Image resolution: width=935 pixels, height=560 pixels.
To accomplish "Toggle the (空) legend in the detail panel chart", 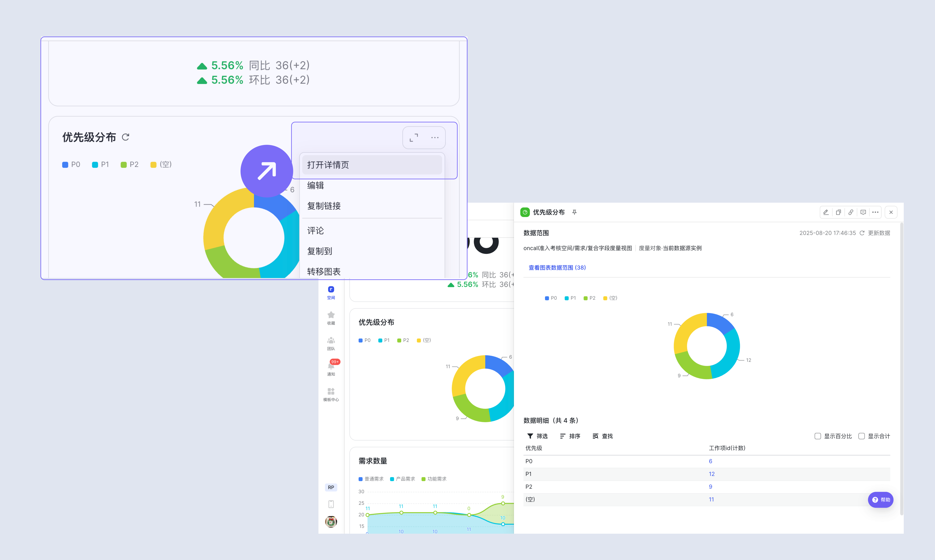I will point(610,298).
